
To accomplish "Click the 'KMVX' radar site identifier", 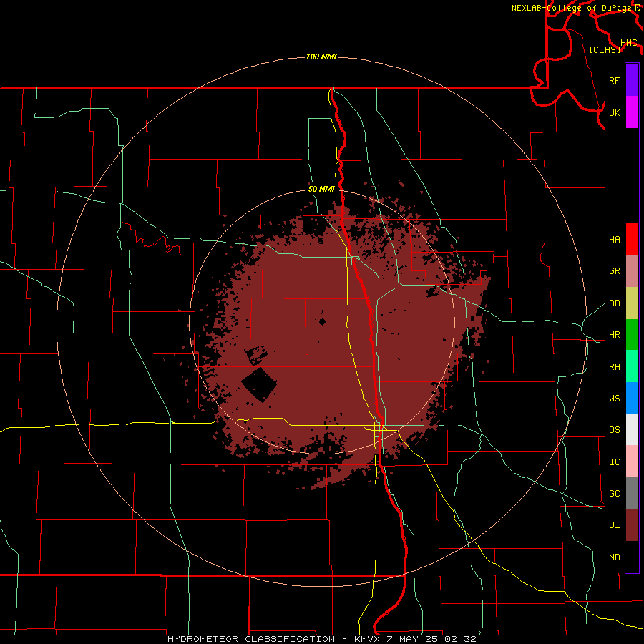I will coord(368,639).
